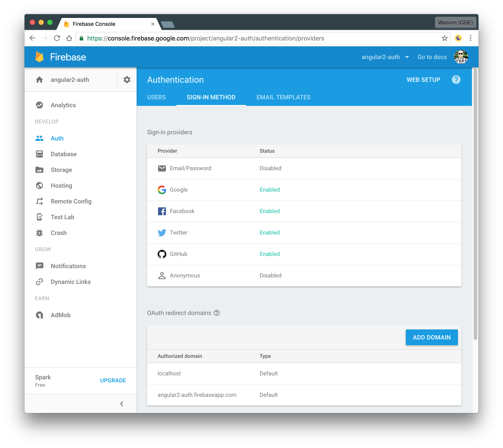This screenshot has width=503, height=448.
Task: Click the Facebook provider logo
Action: (162, 211)
